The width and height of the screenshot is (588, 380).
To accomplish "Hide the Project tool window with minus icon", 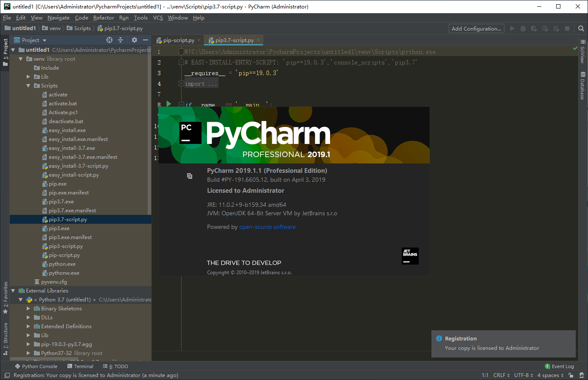I will click(146, 40).
